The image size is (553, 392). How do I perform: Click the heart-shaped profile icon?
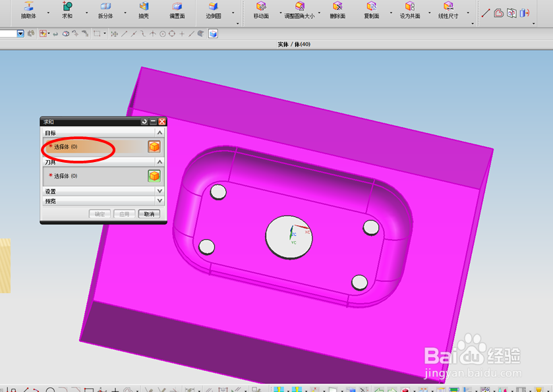point(498,13)
